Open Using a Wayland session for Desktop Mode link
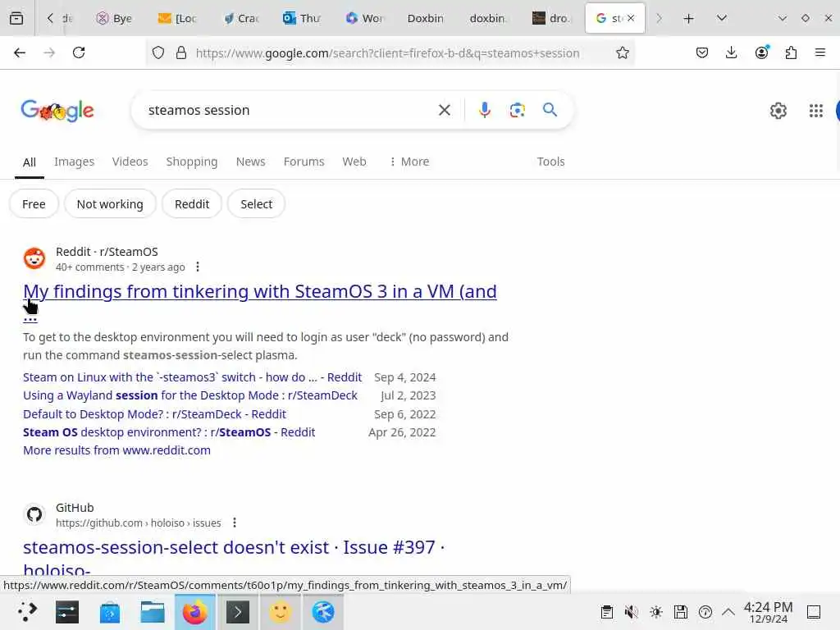 pos(190,395)
